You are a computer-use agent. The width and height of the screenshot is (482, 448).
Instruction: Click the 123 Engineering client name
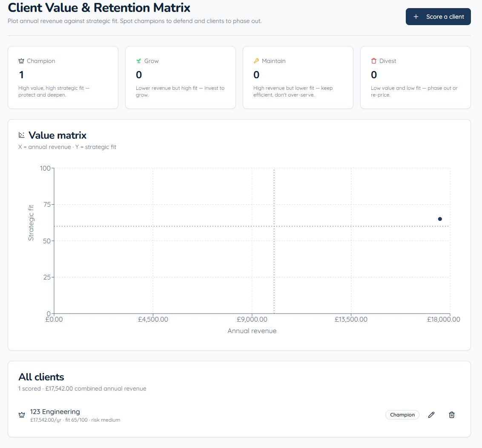tap(55, 411)
